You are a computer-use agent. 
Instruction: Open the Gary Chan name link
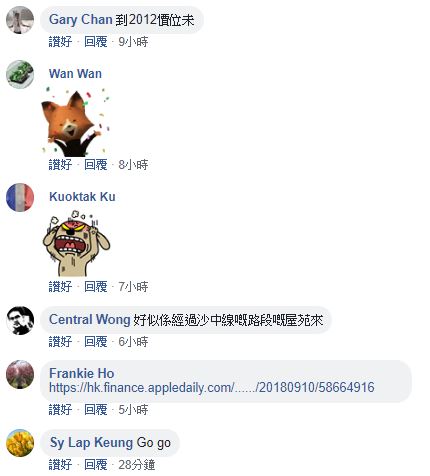click(81, 20)
